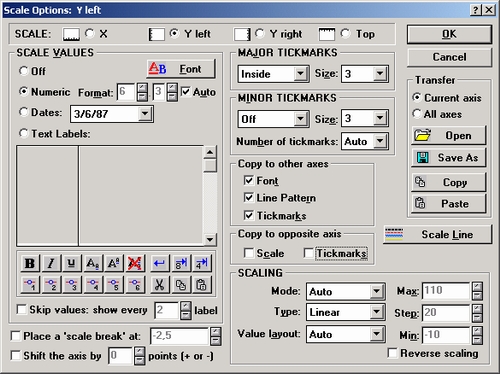Insert legend symbol number 2
Screen dimensions: 500x374
click(51, 285)
